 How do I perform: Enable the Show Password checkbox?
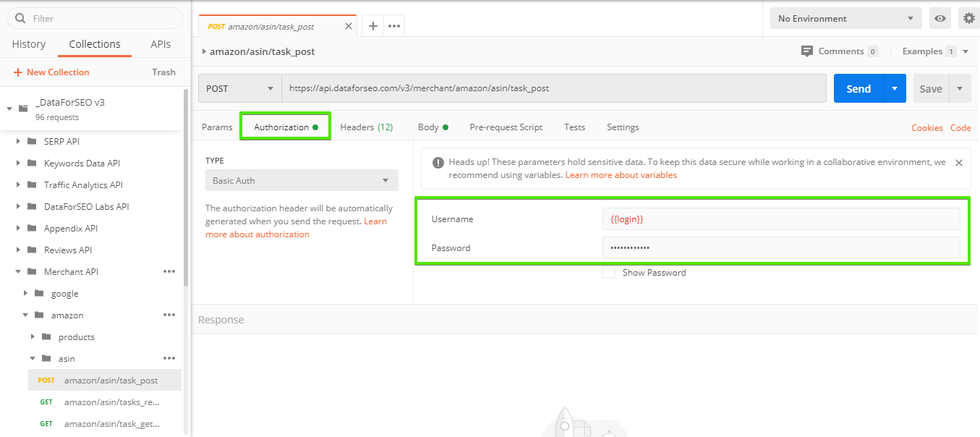pos(609,273)
